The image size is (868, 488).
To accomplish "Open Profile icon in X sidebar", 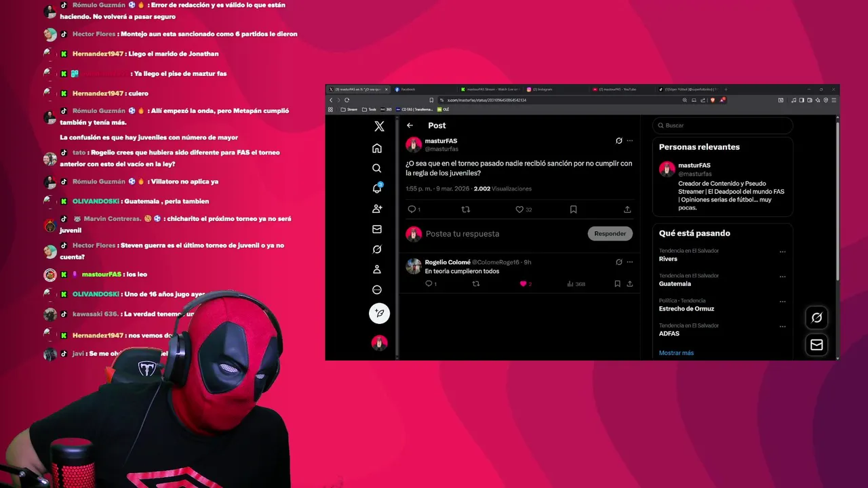I will (x=377, y=269).
